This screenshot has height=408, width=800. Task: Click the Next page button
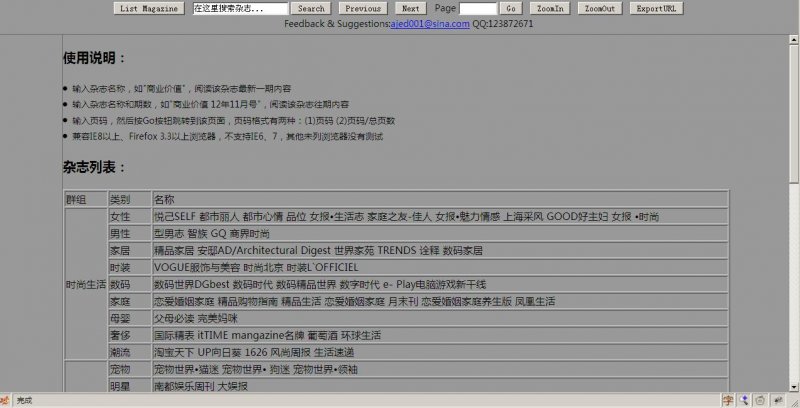pos(410,8)
